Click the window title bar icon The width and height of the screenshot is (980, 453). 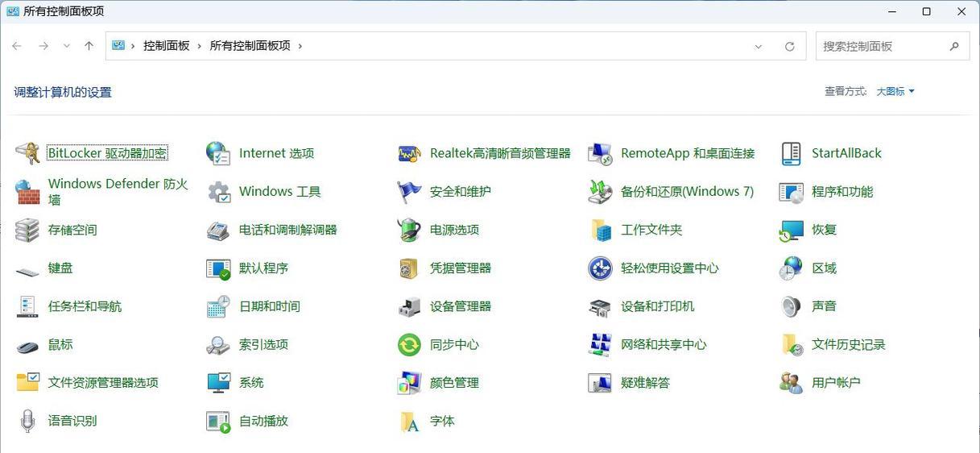(x=13, y=11)
